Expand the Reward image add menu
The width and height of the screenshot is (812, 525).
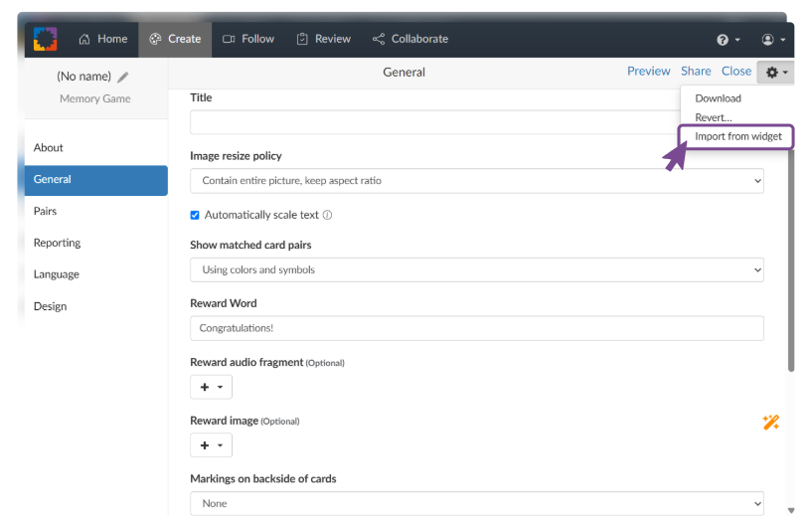click(x=212, y=445)
